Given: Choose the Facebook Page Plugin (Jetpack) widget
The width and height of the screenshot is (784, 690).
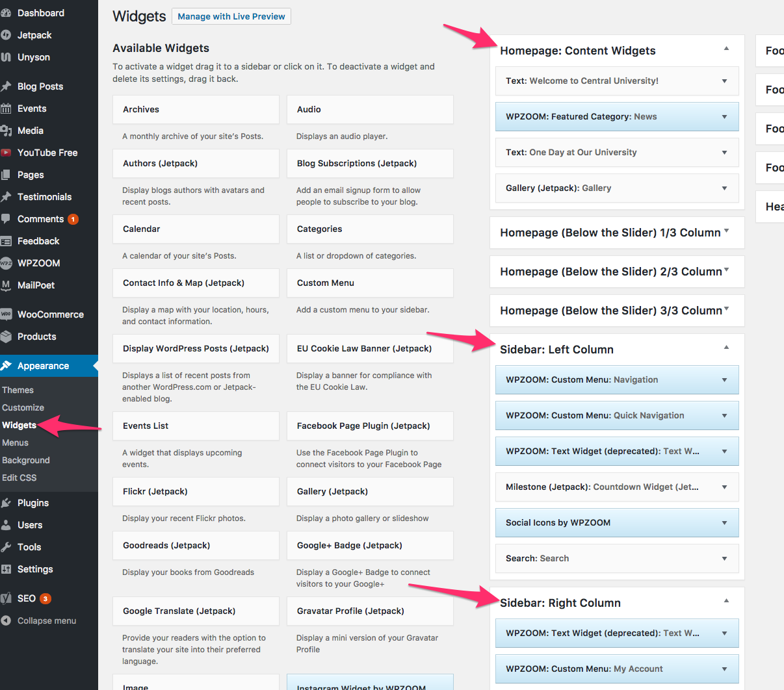Looking at the screenshot, I should [x=370, y=426].
